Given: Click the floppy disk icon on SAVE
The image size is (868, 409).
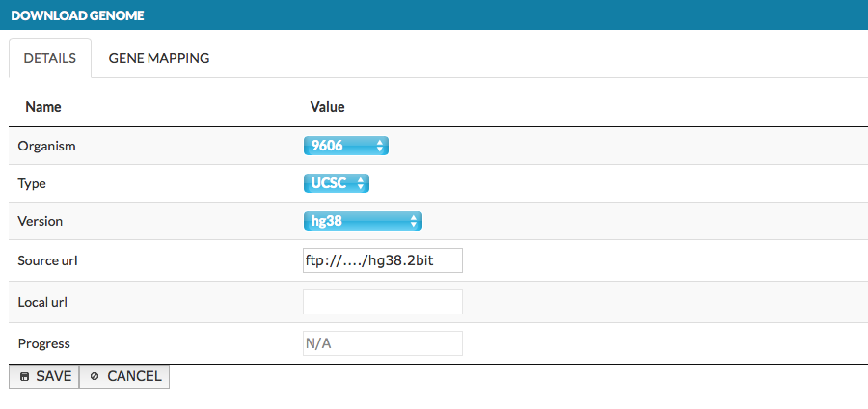Looking at the screenshot, I should (24, 377).
